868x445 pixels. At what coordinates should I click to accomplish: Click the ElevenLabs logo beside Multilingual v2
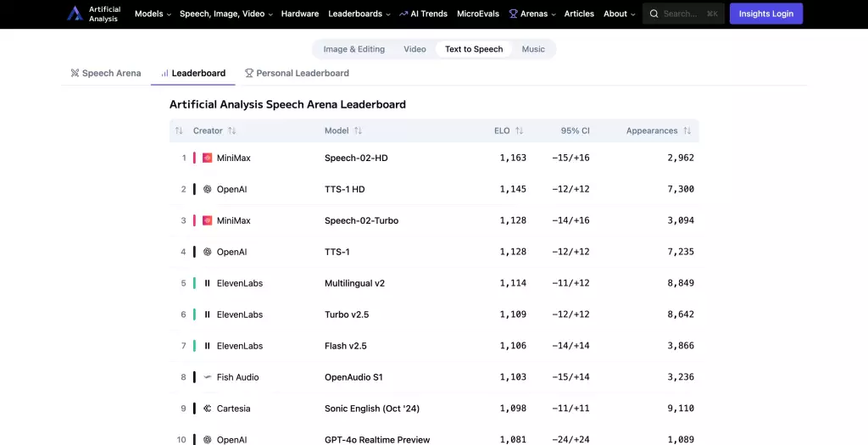point(207,283)
